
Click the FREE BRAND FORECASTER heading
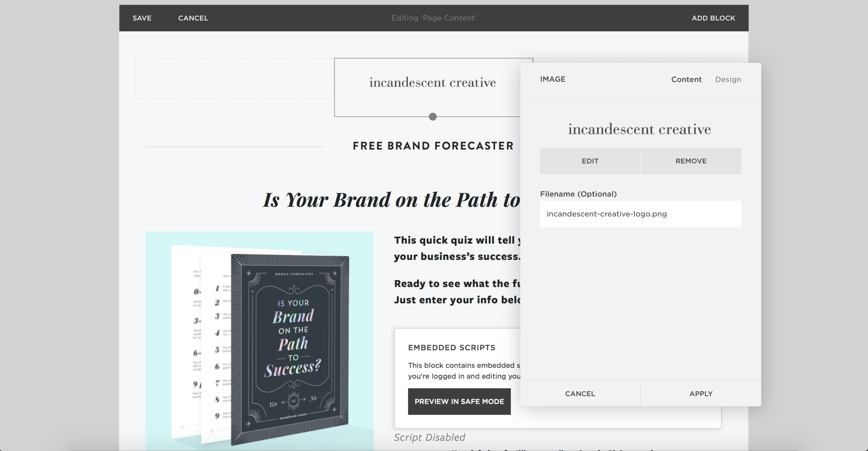pyautogui.click(x=433, y=146)
